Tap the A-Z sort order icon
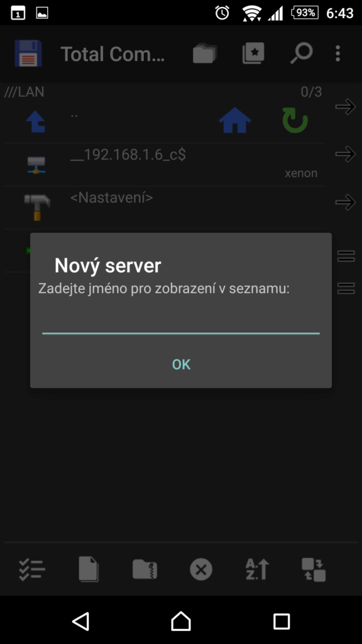The width and height of the screenshot is (362, 644). tap(257, 570)
